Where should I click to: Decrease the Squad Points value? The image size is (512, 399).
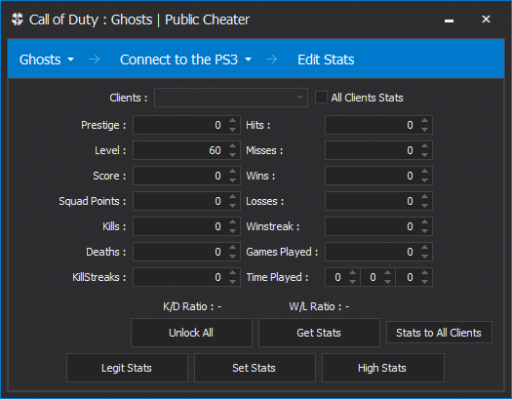(x=233, y=205)
